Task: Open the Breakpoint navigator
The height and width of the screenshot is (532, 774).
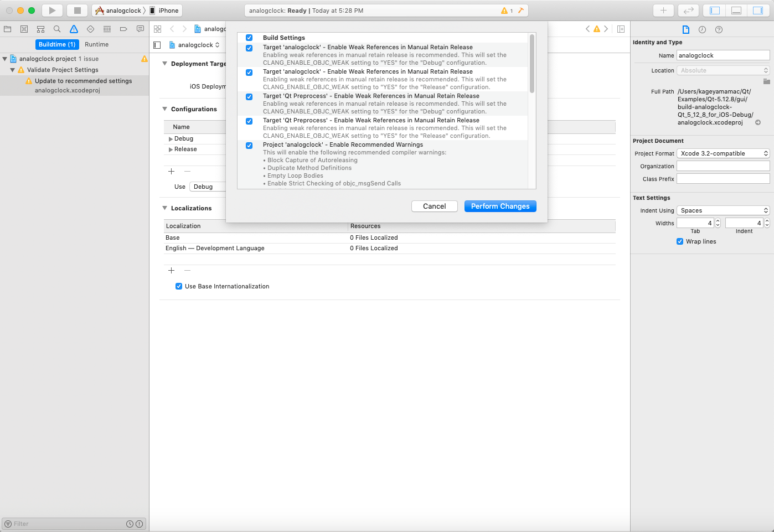Action: [123, 29]
